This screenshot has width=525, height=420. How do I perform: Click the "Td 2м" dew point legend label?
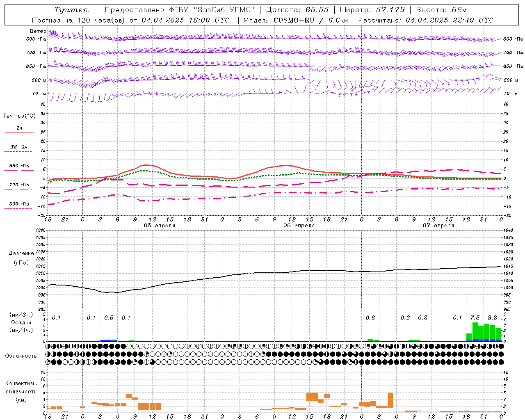(x=19, y=147)
